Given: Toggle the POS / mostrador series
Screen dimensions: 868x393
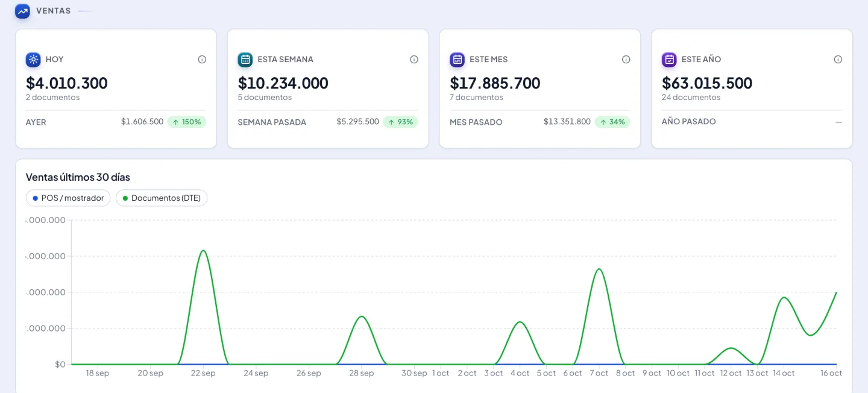Looking at the screenshot, I should [68, 198].
